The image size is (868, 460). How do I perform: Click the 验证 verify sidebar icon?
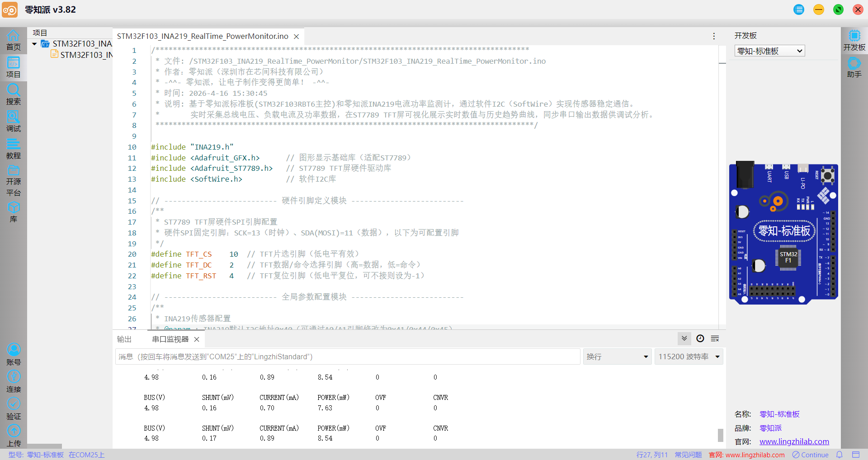point(14,409)
